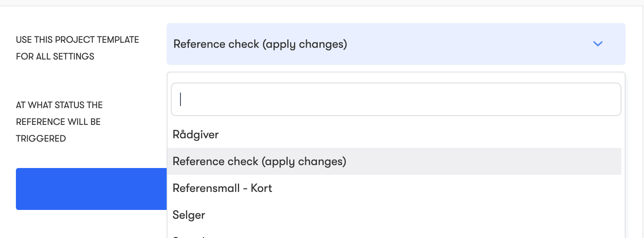Viewport: 644px width, 238px height.
Task: Switch template to Selger
Action: click(189, 215)
